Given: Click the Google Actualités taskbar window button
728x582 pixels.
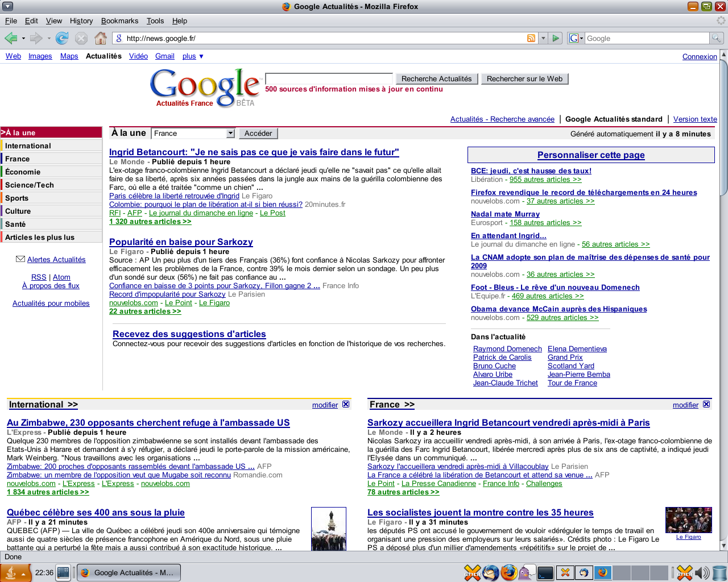Looking at the screenshot, I should [x=129, y=572].
